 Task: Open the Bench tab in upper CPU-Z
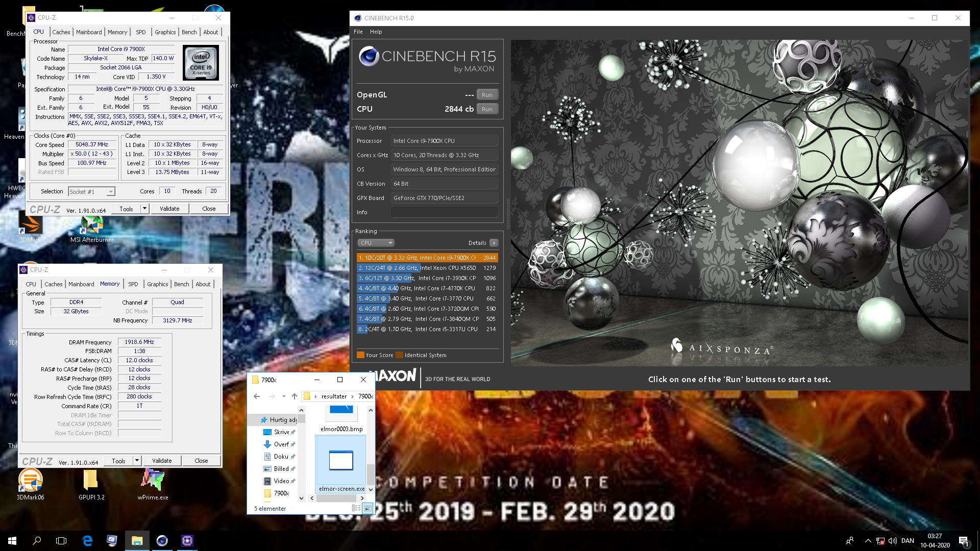coord(189,32)
